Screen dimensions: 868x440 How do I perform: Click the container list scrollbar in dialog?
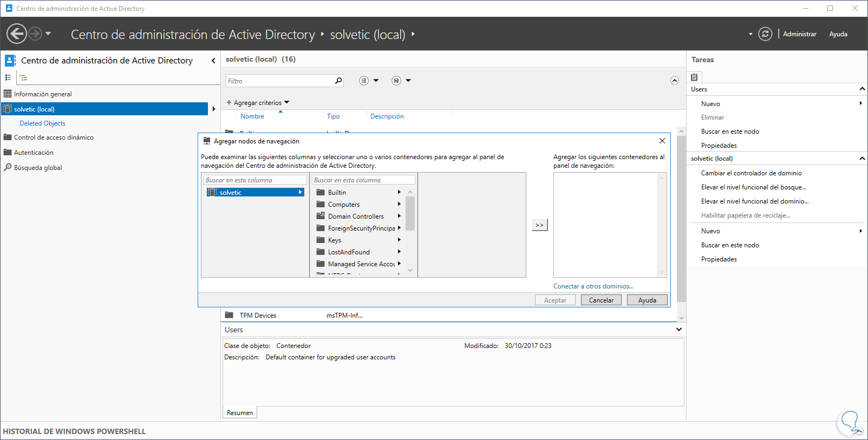pos(410,214)
